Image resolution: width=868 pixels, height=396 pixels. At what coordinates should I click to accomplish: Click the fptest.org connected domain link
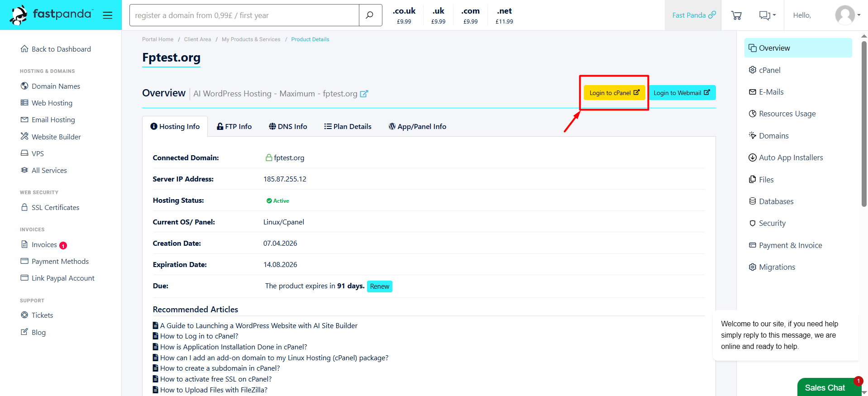click(289, 157)
